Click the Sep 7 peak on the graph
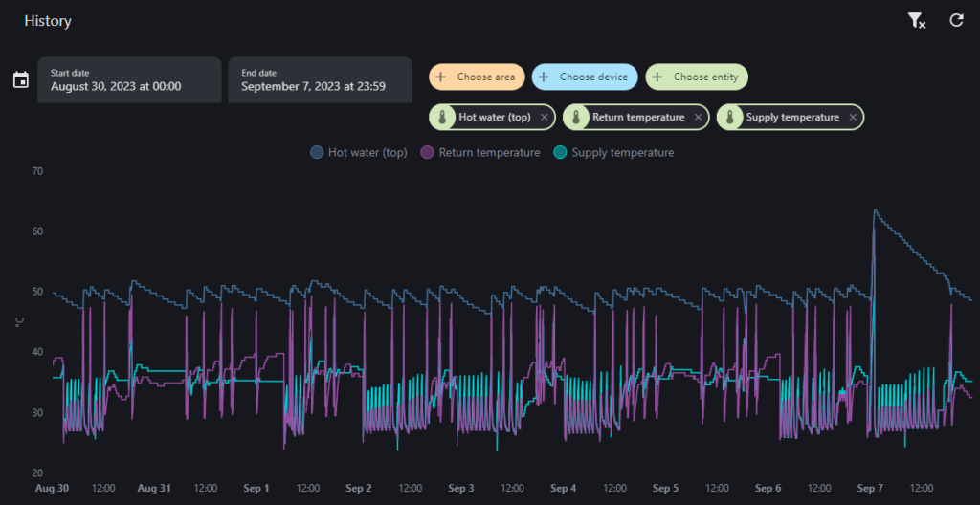980x505 pixels. click(x=875, y=210)
